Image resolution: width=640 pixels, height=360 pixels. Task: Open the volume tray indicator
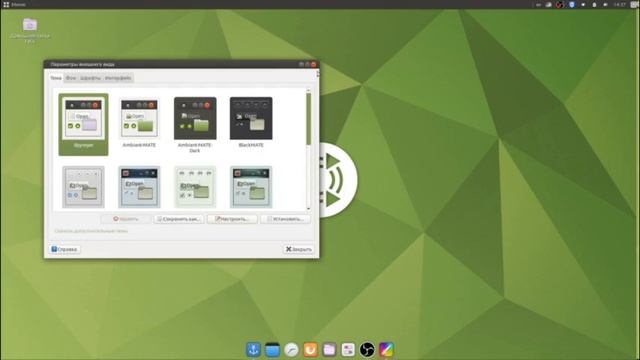[605, 4]
